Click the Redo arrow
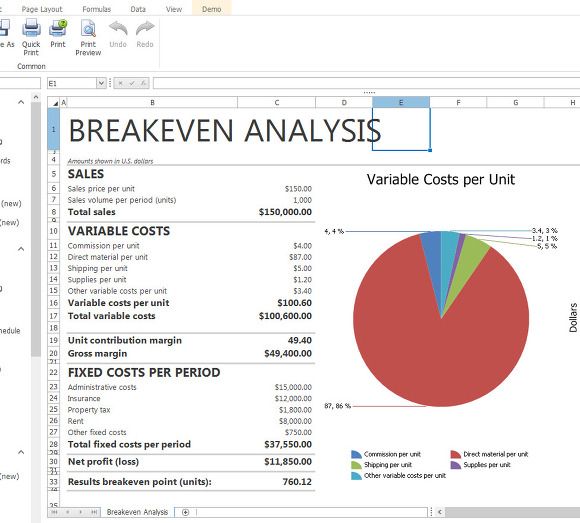This screenshot has width=580, height=523. tap(145, 28)
